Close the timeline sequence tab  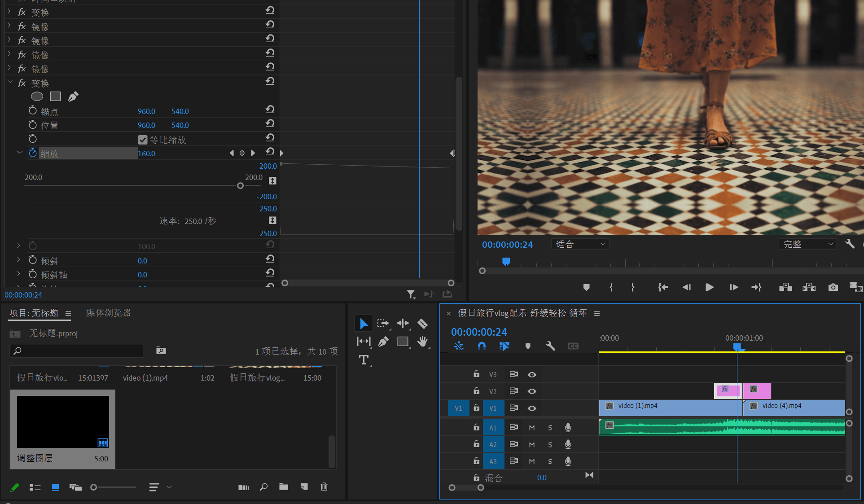[449, 314]
